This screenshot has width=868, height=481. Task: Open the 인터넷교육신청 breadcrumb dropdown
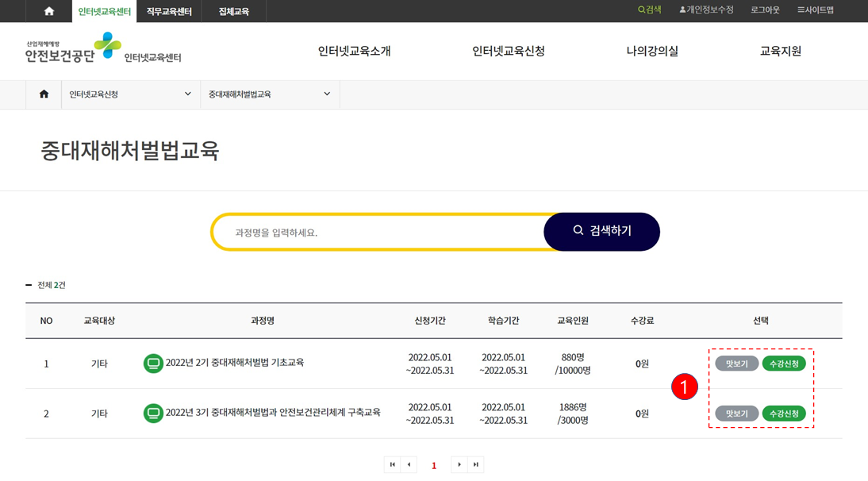131,94
